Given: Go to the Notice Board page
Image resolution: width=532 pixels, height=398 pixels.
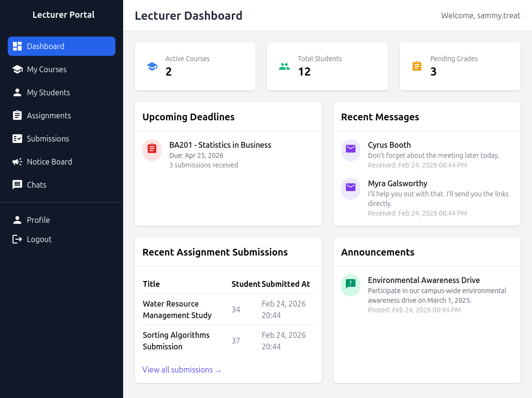Looking at the screenshot, I should click(49, 162).
